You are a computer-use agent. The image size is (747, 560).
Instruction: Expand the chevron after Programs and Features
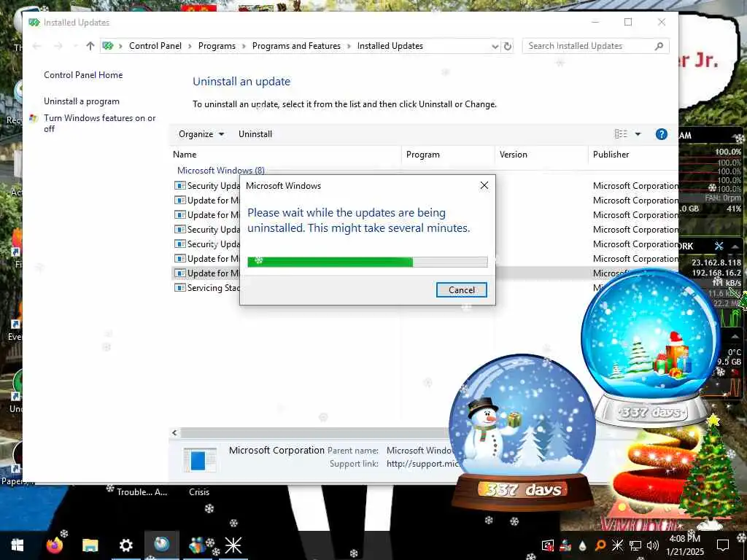coord(349,46)
